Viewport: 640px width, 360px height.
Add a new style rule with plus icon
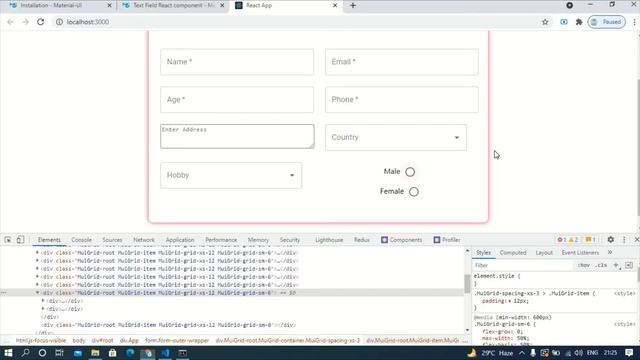(616, 265)
